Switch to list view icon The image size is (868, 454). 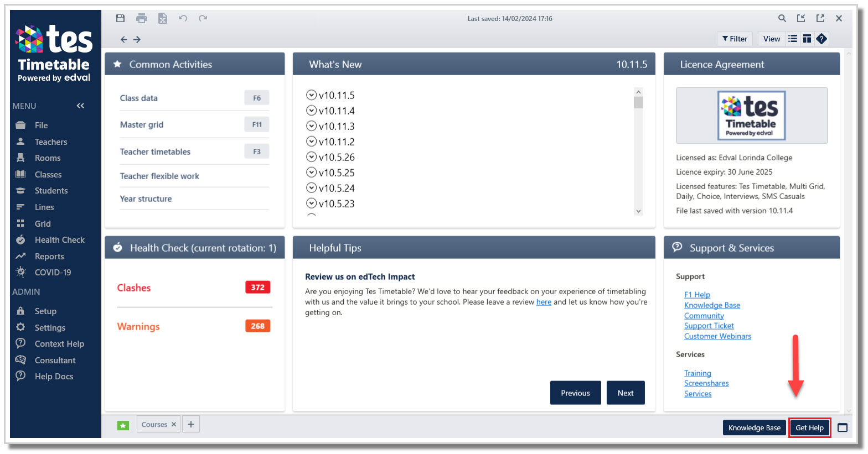click(x=793, y=39)
